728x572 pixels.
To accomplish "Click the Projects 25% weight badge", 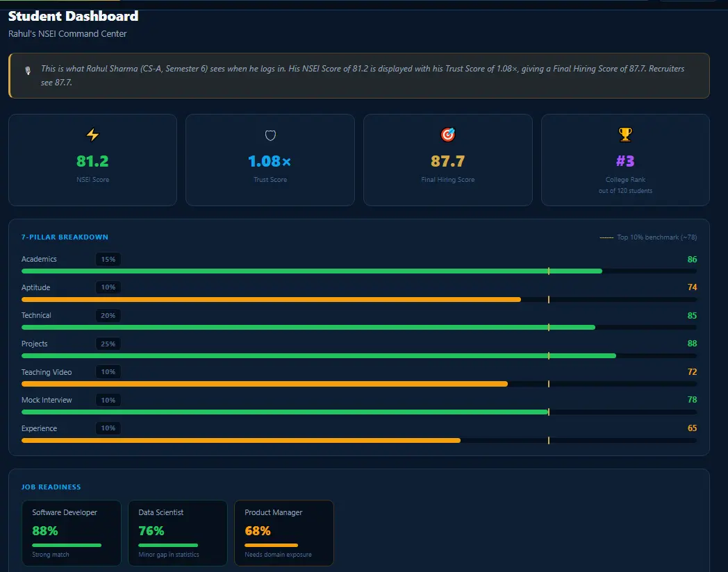I will click(108, 344).
